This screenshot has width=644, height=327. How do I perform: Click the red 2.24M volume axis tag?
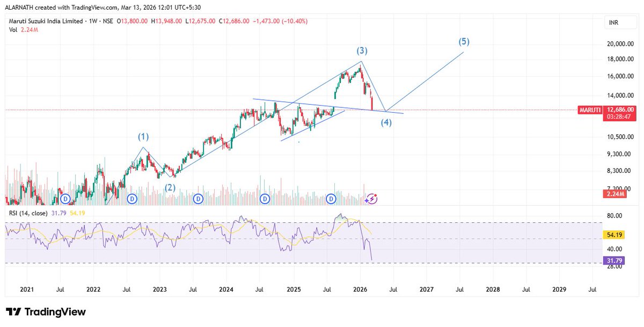(x=615, y=194)
